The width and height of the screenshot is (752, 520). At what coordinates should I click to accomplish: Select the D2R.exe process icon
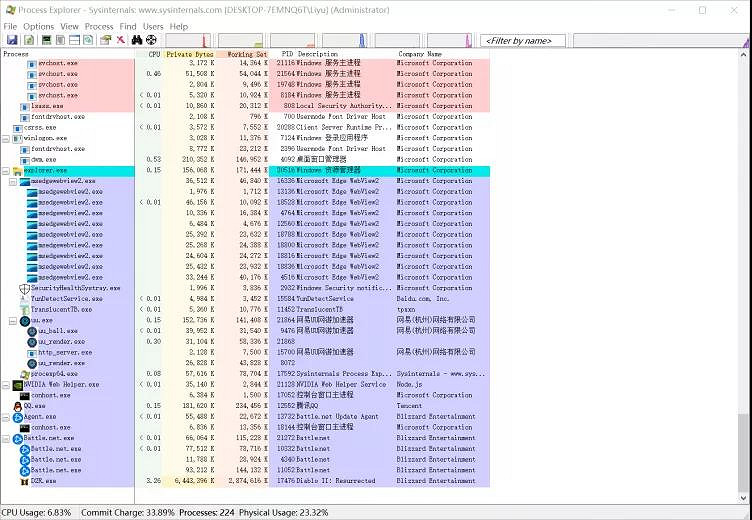click(23, 481)
